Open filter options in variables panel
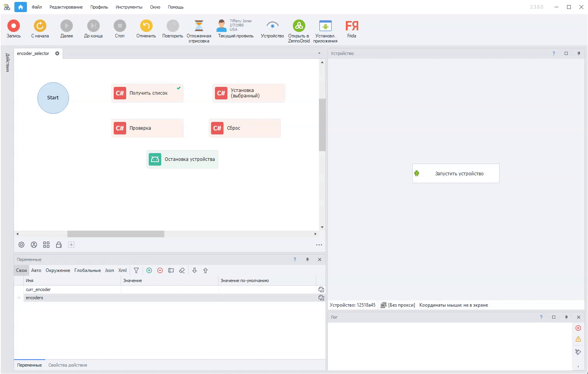Screen dimensions: 588x374 coord(136,270)
